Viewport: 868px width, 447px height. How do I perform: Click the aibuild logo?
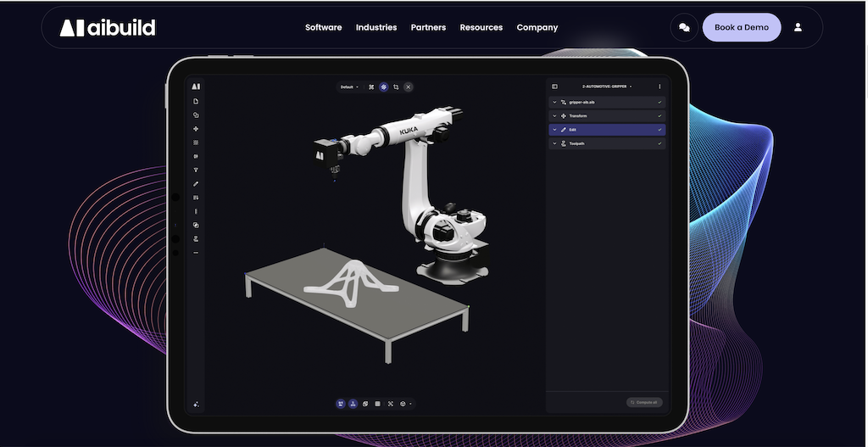108,28
